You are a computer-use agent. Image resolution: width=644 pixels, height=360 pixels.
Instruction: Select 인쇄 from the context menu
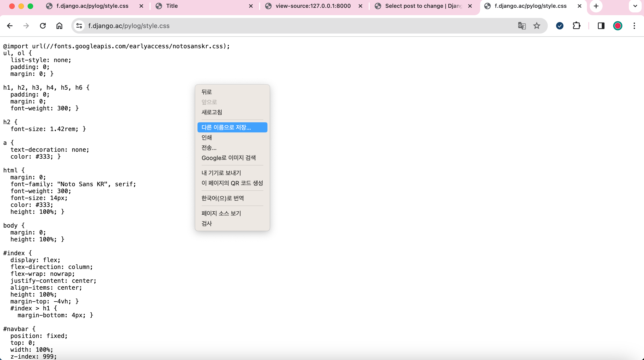(x=232, y=137)
